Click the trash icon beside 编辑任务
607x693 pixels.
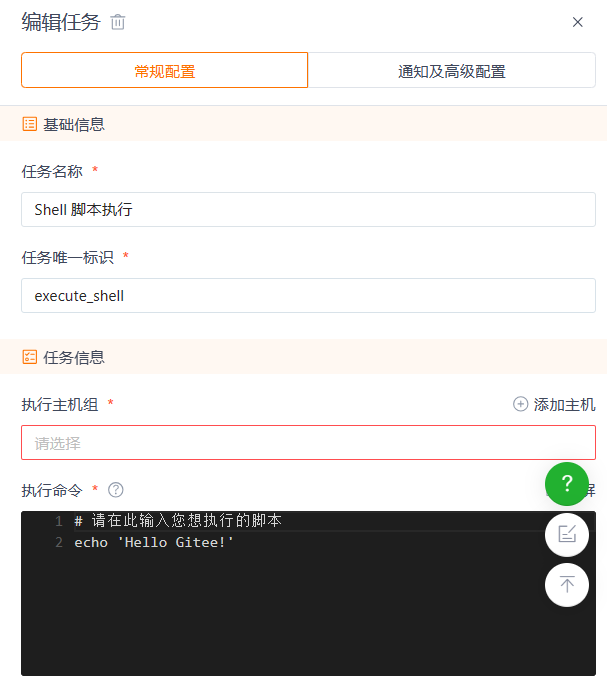click(x=118, y=22)
